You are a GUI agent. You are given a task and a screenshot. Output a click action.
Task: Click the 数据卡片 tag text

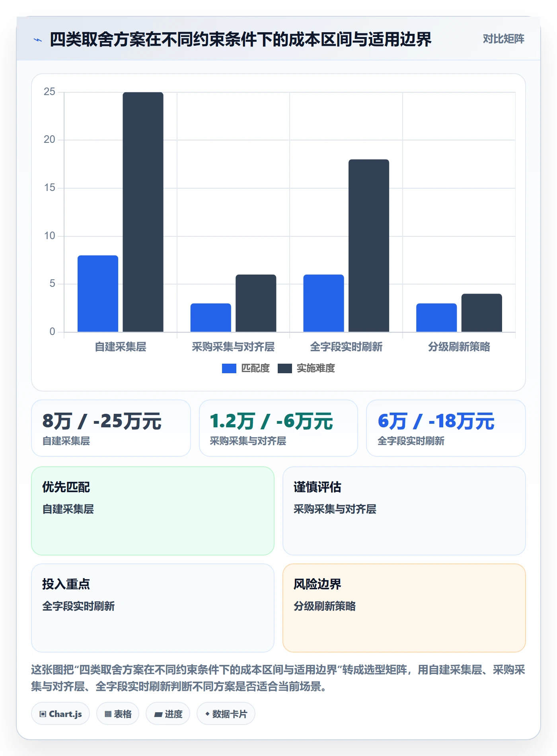coord(230,714)
